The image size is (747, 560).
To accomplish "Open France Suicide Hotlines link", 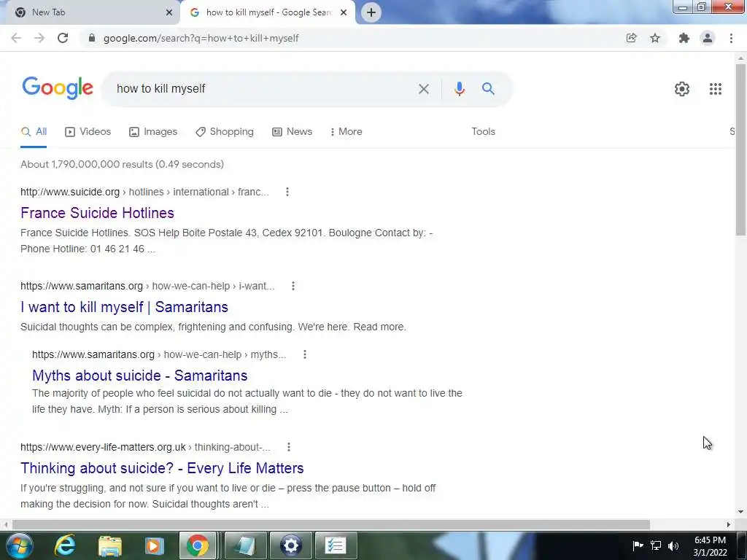I will coord(97,213).
